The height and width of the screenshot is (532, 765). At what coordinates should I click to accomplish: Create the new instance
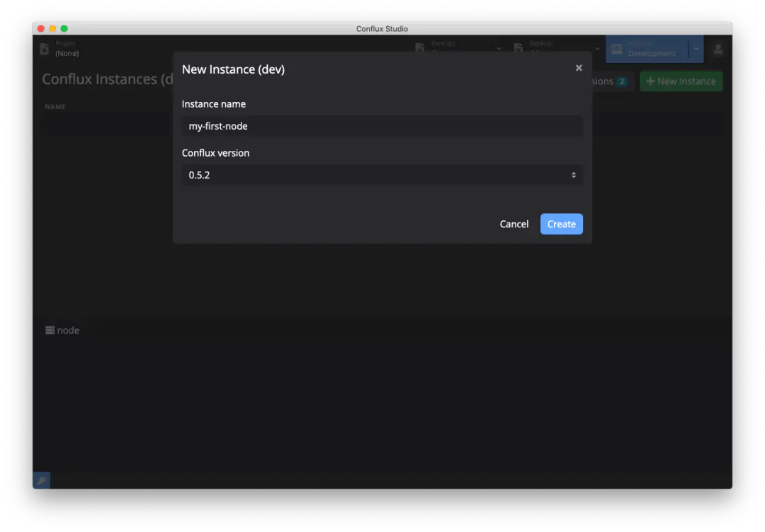(561, 224)
